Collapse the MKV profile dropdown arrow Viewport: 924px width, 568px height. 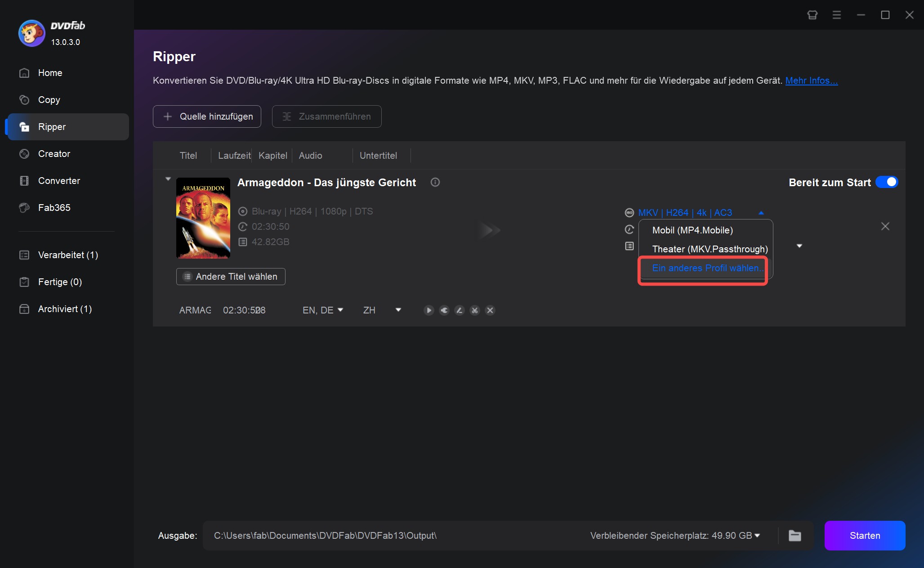coord(761,213)
